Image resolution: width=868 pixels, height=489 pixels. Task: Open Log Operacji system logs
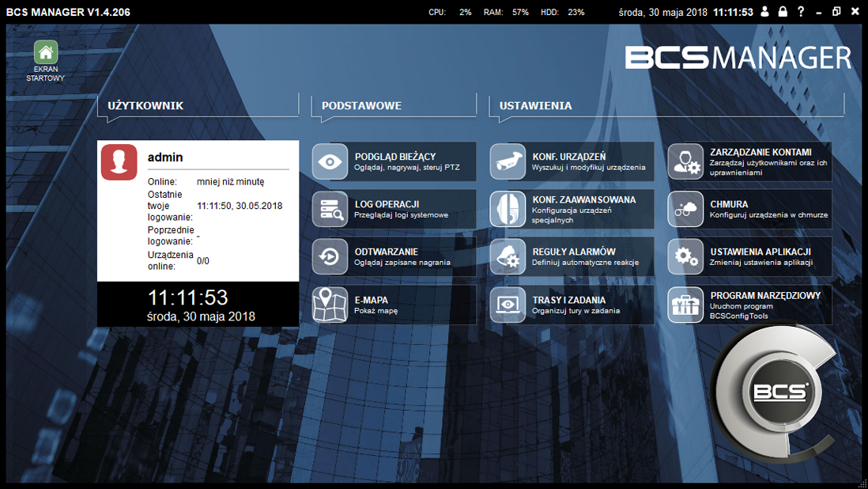coord(394,210)
